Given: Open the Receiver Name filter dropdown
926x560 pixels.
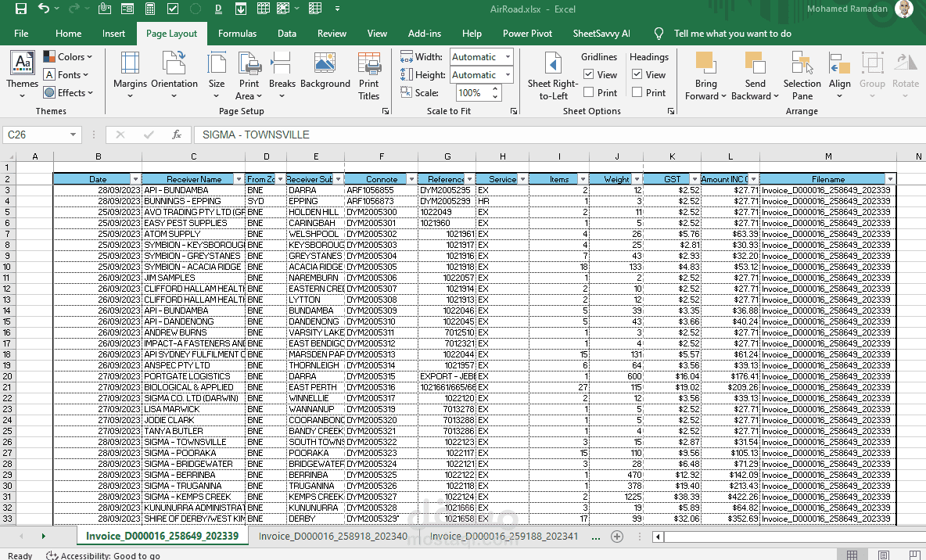Looking at the screenshot, I should coord(239,179).
